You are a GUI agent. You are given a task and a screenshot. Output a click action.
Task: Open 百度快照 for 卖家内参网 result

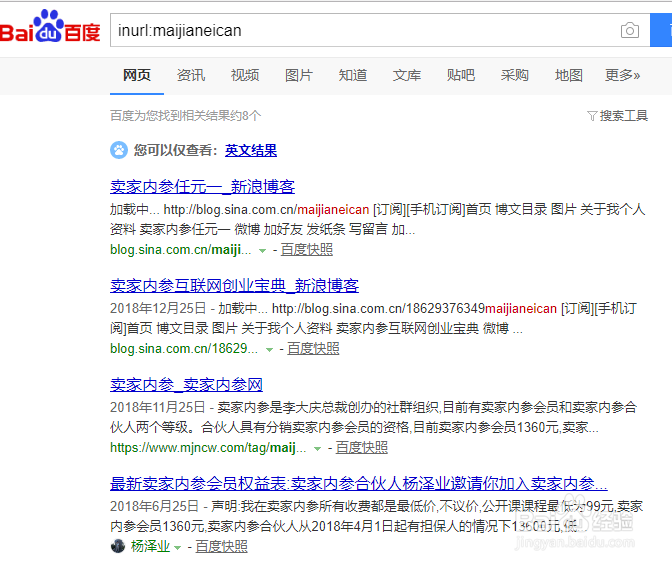(362, 448)
